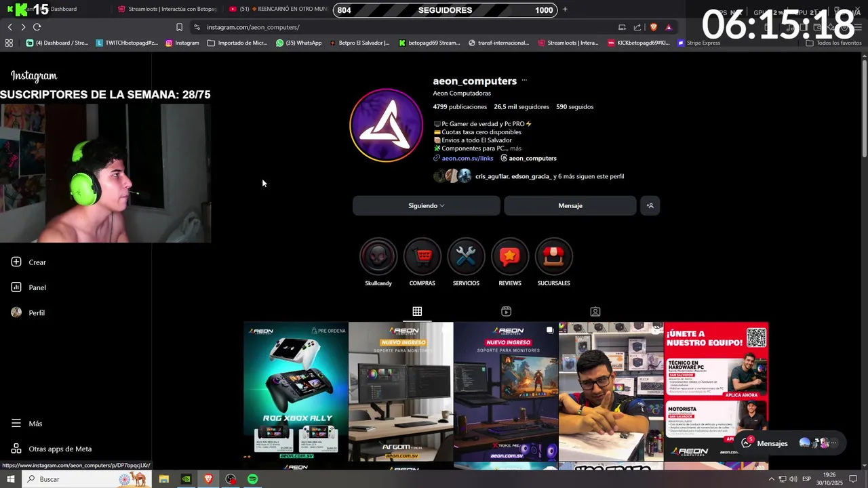Open the Más hamburger menu

point(26,424)
